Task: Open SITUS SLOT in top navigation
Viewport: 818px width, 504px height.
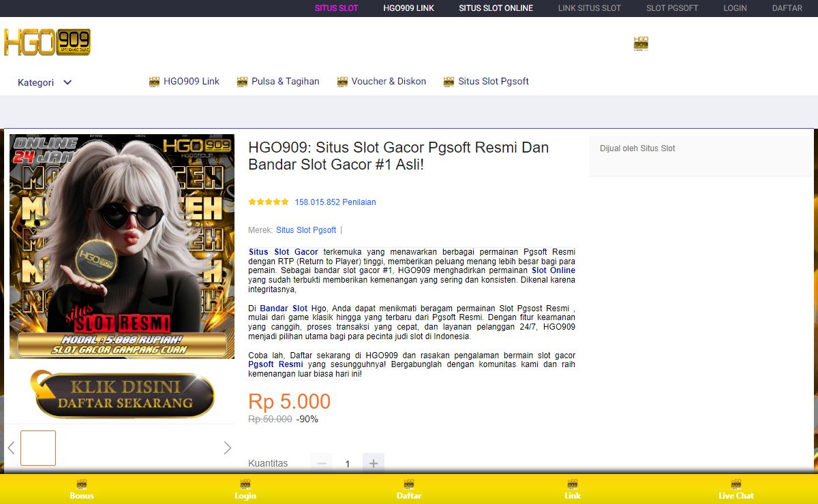Action: tap(336, 8)
